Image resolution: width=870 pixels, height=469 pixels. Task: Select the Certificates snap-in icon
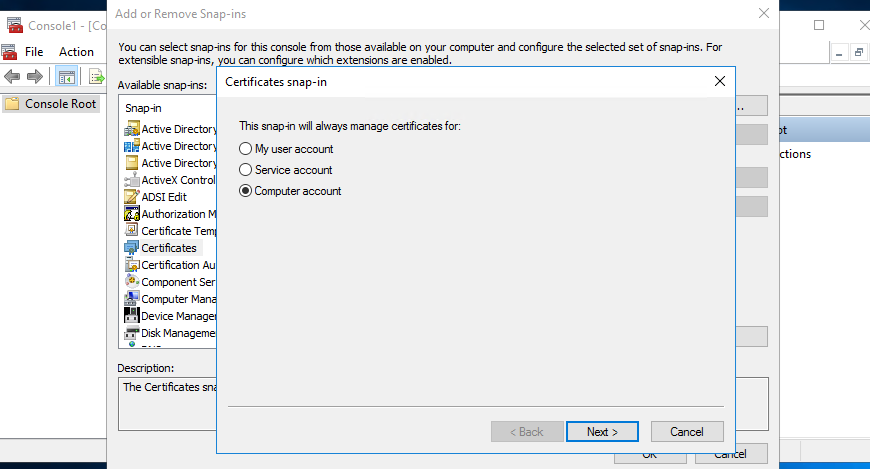[x=131, y=247]
